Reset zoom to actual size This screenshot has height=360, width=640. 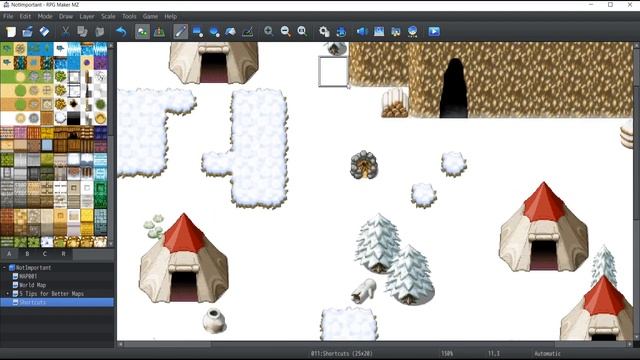(302, 31)
